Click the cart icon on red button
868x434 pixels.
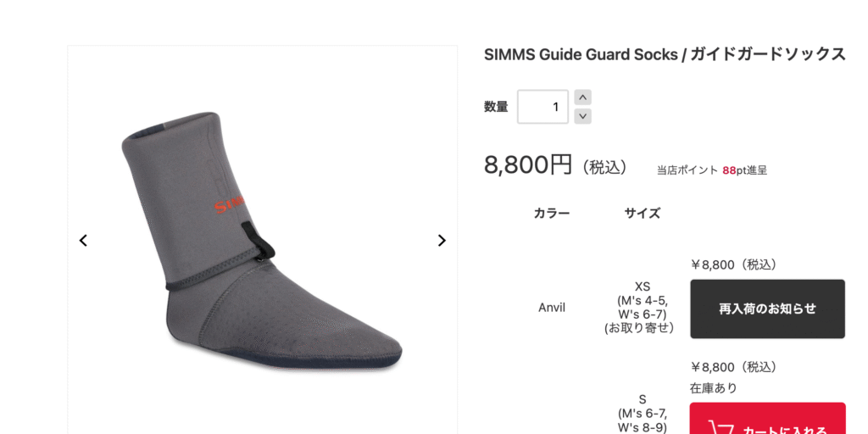click(721, 429)
